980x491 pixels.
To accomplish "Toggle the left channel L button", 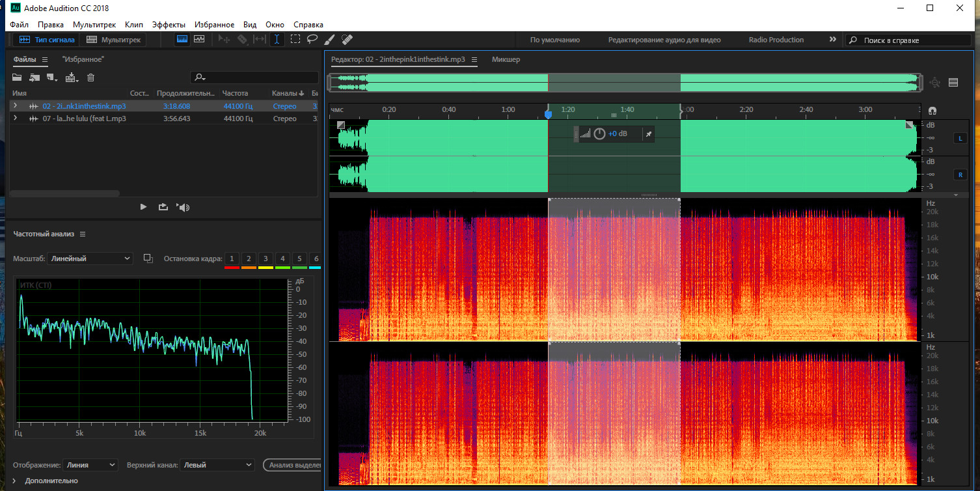I will click(x=959, y=138).
